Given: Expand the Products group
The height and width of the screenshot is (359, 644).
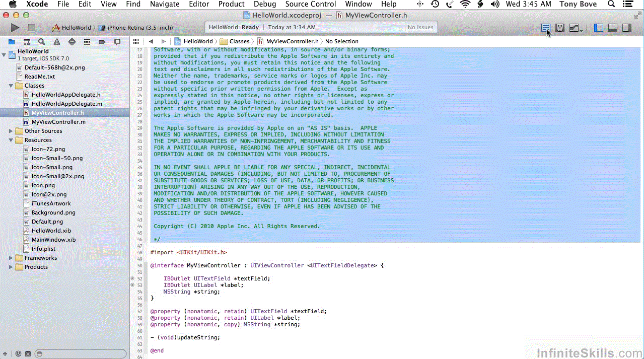Looking at the screenshot, I should tap(11, 267).
